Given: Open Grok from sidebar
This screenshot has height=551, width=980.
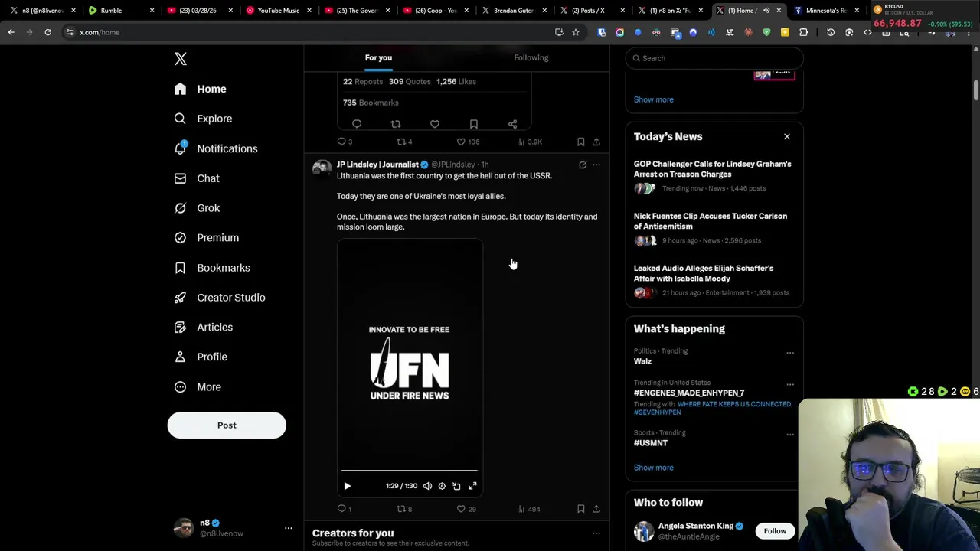Looking at the screenshot, I should pos(197,208).
